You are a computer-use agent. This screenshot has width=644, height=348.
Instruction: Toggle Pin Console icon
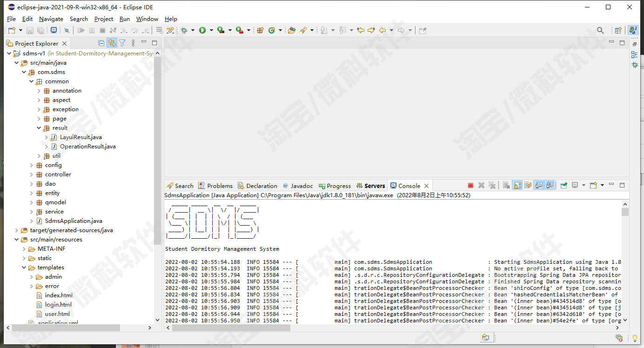coord(563,185)
